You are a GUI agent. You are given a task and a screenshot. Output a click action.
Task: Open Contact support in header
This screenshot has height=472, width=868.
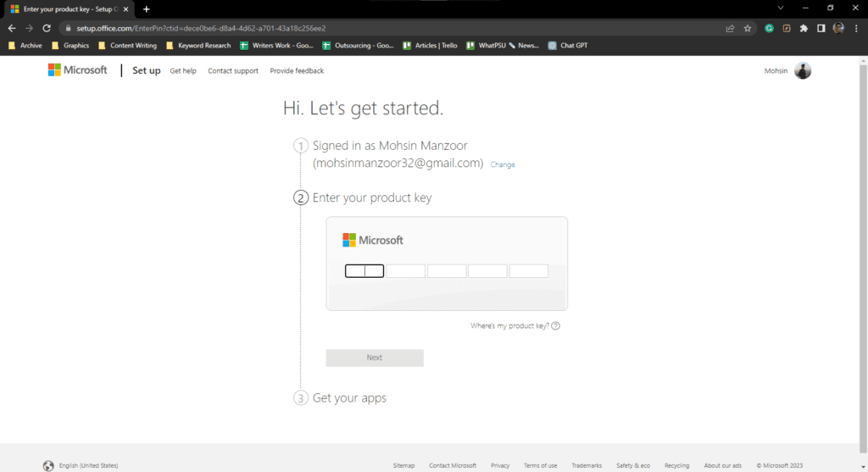(x=233, y=71)
